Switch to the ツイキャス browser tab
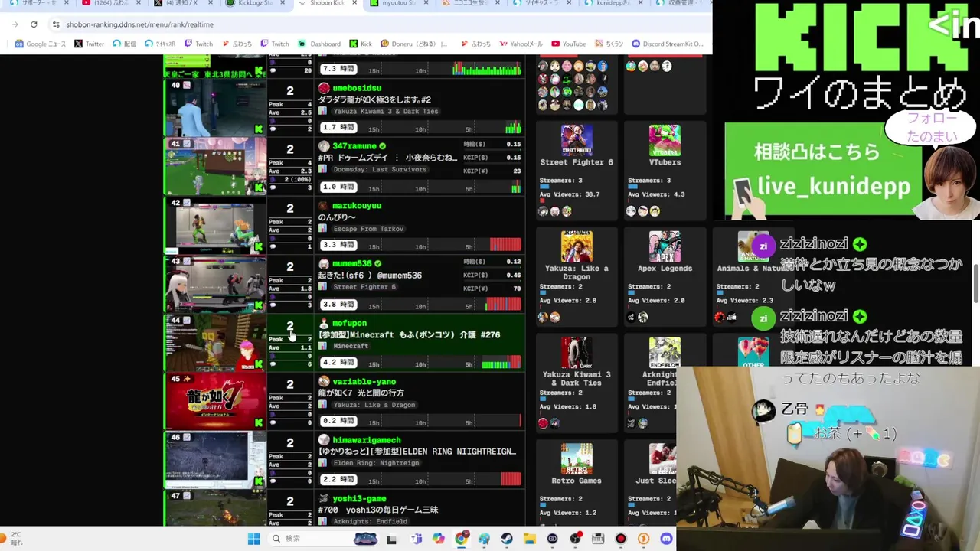This screenshot has height=551, width=980. [542, 4]
